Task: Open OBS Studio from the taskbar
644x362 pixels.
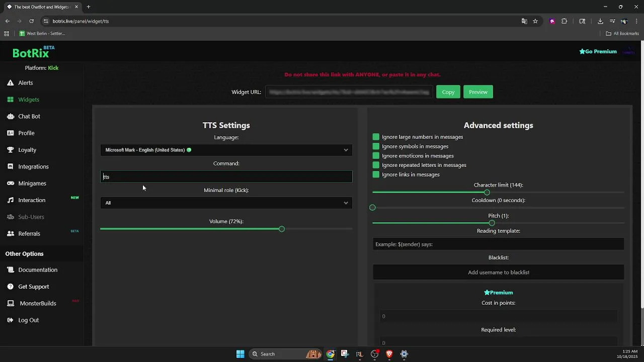Action: (x=374, y=354)
